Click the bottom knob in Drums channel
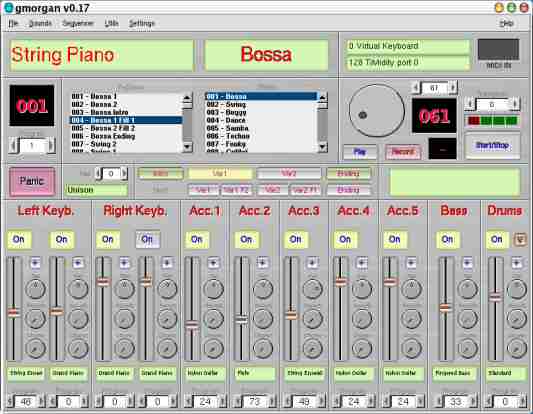This screenshot has height=414, width=533. 517,348
